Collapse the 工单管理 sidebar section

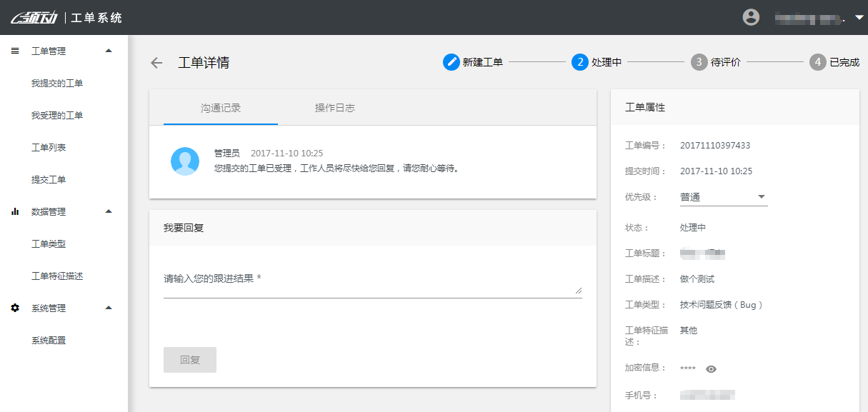point(109,50)
